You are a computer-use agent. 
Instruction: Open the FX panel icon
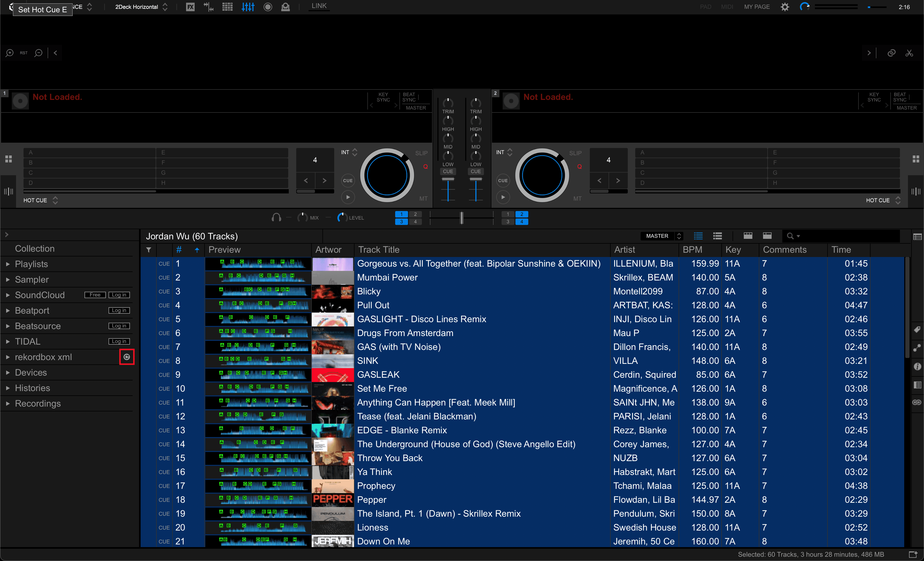191,7
